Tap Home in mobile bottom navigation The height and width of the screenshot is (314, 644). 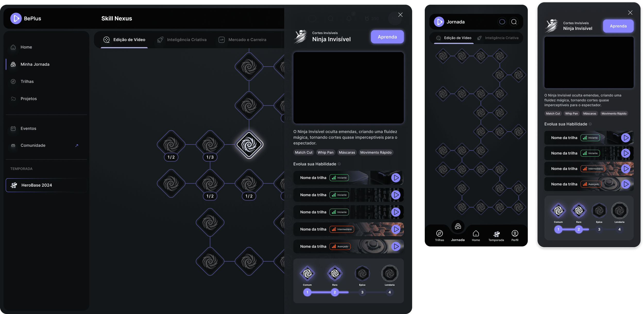pyautogui.click(x=476, y=236)
